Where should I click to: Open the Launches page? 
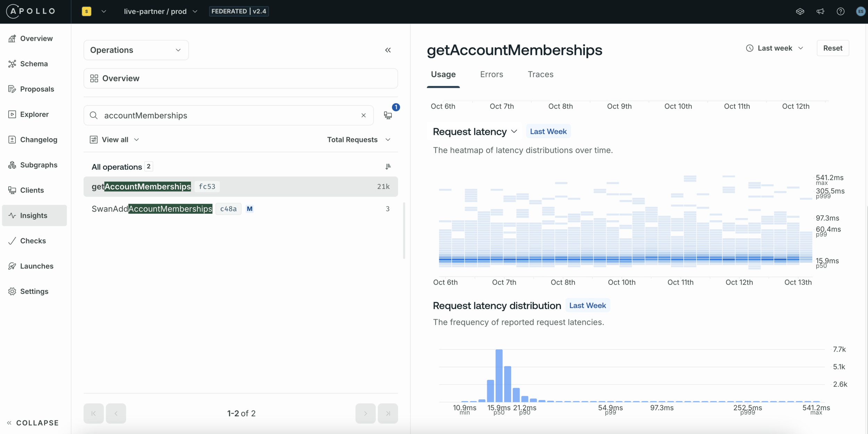[x=36, y=266]
